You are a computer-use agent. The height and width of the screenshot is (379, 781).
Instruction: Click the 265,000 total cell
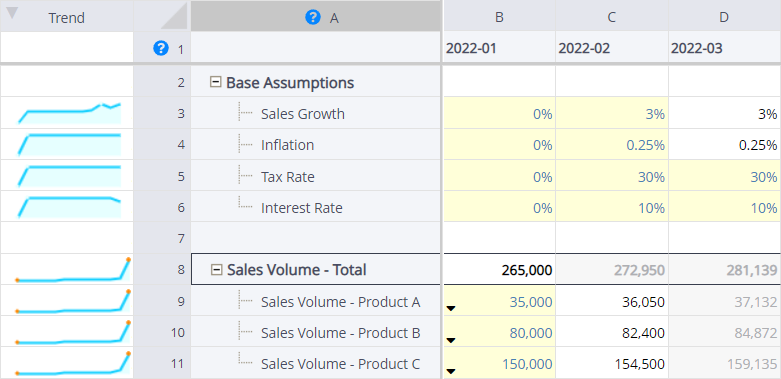tap(499, 270)
